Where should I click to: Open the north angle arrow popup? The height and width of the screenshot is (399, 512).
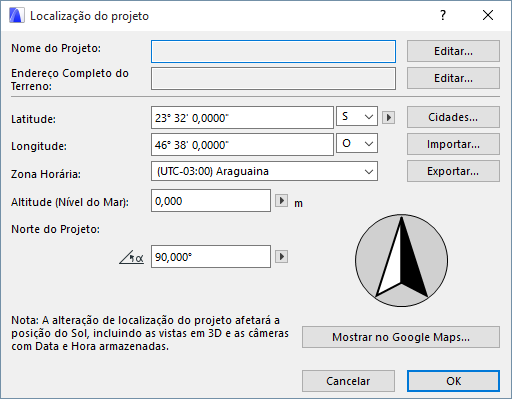pyautogui.click(x=281, y=257)
